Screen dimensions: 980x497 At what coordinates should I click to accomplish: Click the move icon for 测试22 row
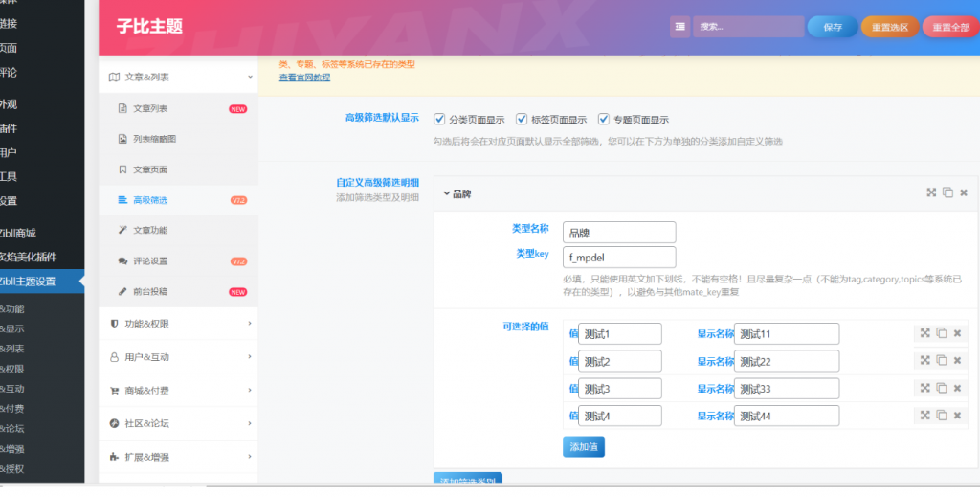925,360
